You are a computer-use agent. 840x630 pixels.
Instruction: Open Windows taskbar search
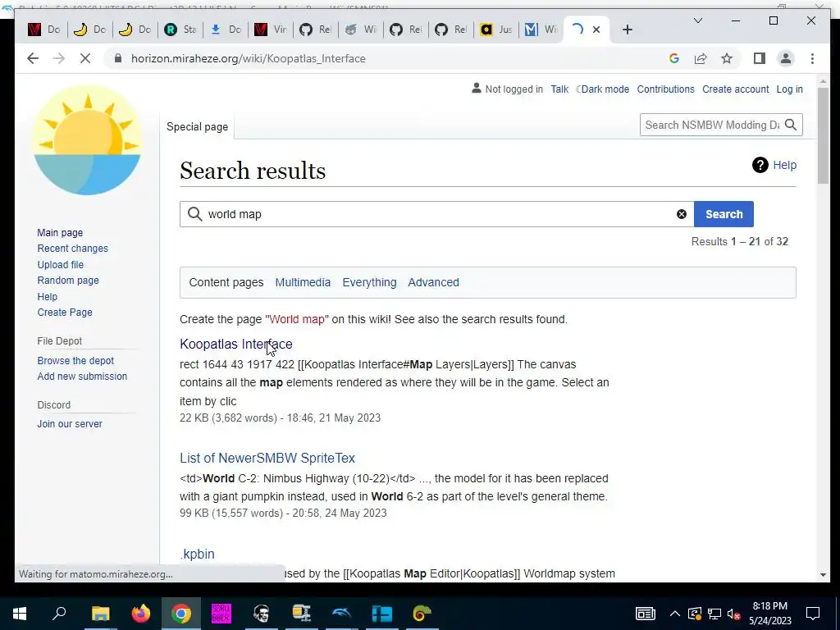59,614
